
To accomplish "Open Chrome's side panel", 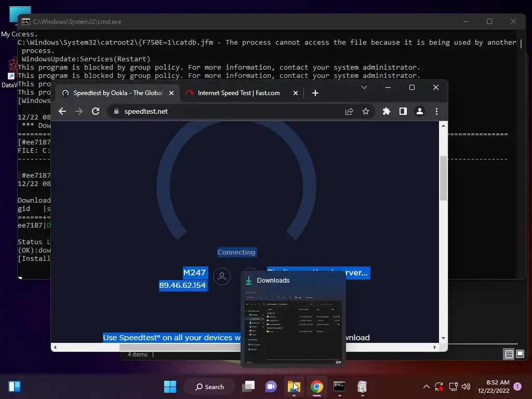I will pyautogui.click(x=403, y=111).
